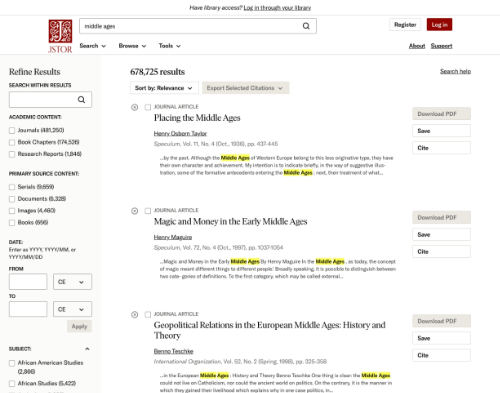Click the search-within-results magnifier icon
The height and width of the screenshot is (393, 500).
pyautogui.click(x=81, y=99)
